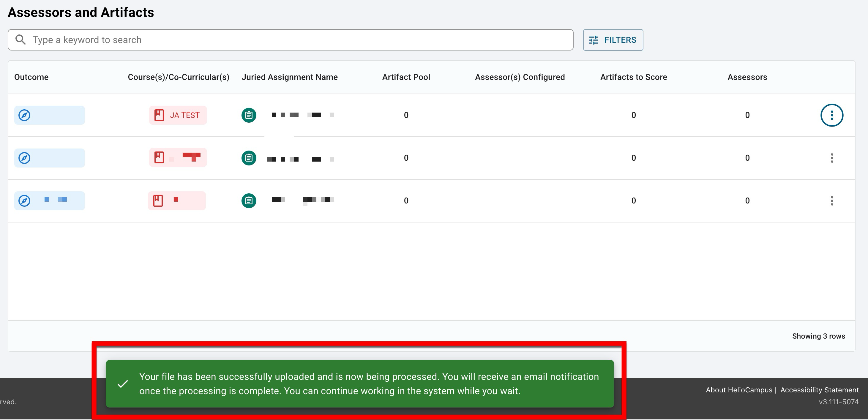Click the compass outcome icon in third row

[x=24, y=201]
